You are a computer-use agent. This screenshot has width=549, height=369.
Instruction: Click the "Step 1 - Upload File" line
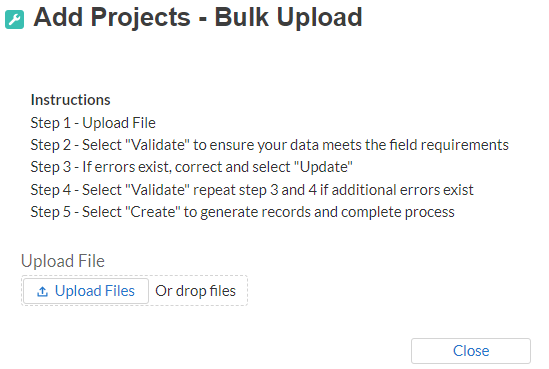93,123
